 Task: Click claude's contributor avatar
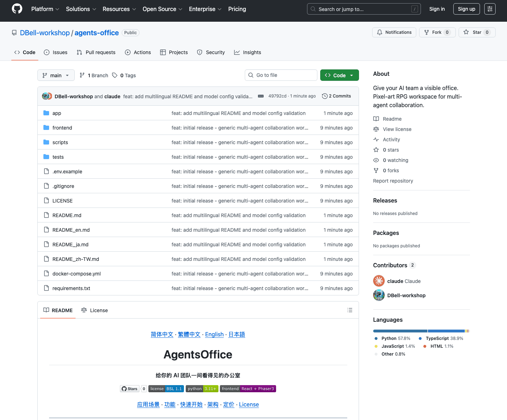pyautogui.click(x=379, y=281)
